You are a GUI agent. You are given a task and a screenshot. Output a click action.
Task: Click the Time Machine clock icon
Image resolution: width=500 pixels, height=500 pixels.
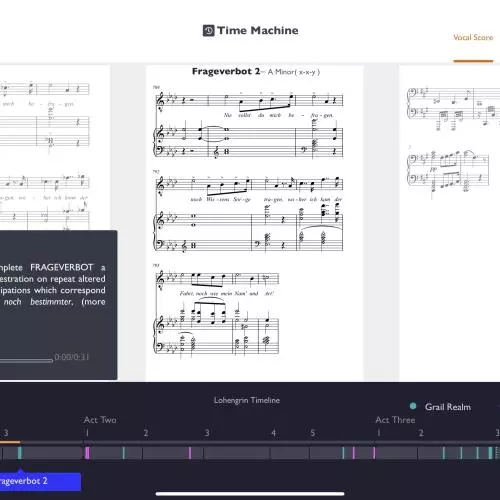point(209,30)
